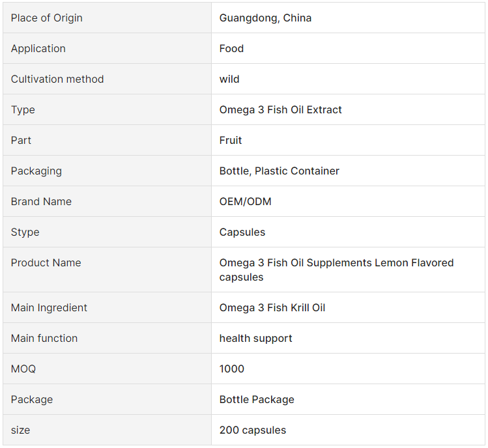Select the health support value
This screenshot has width=488, height=448.
pos(255,338)
